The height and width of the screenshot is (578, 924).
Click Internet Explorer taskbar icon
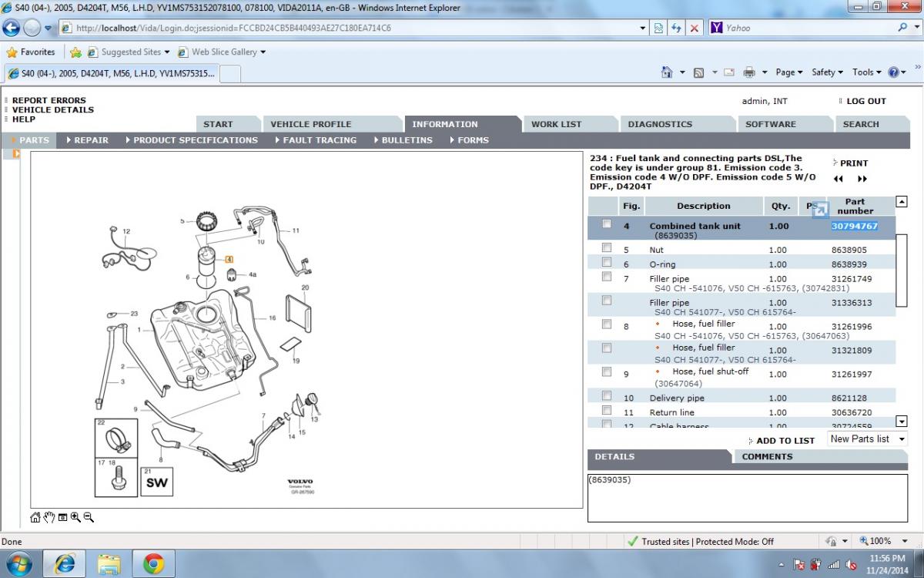[65, 563]
